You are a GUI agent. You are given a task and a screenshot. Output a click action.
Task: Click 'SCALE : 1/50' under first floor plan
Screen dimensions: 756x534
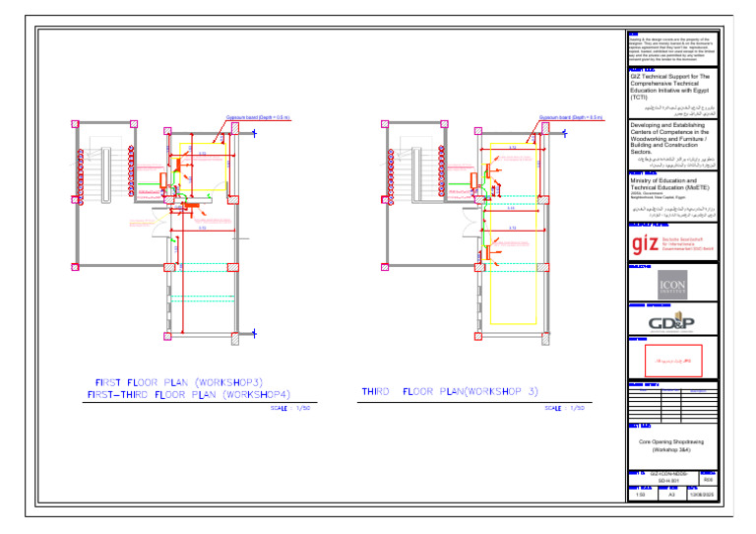point(290,408)
